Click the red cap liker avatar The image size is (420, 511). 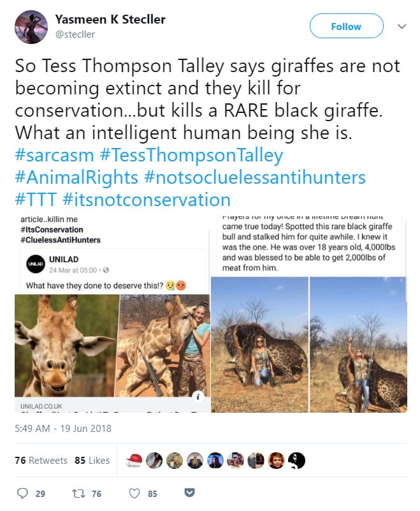click(x=134, y=461)
